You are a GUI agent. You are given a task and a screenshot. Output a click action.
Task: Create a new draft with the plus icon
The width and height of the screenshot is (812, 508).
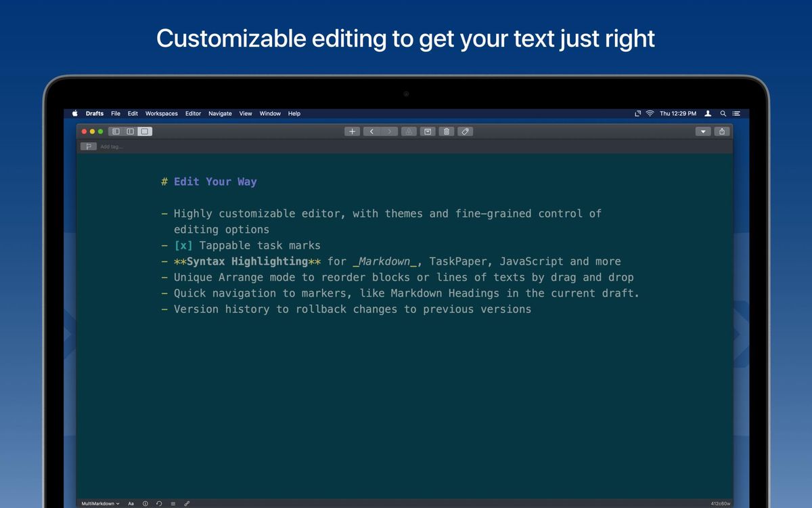point(352,131)
